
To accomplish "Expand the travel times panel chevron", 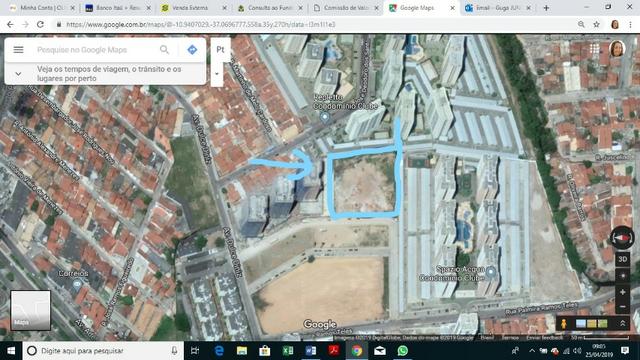I will [x=18, y=73].
